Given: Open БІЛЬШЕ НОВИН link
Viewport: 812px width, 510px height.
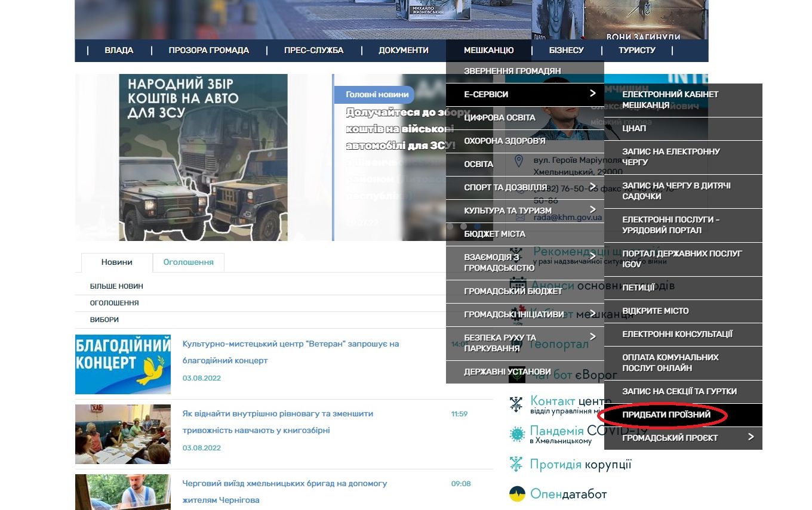Looking at the screenshot, I should point(116,286).
